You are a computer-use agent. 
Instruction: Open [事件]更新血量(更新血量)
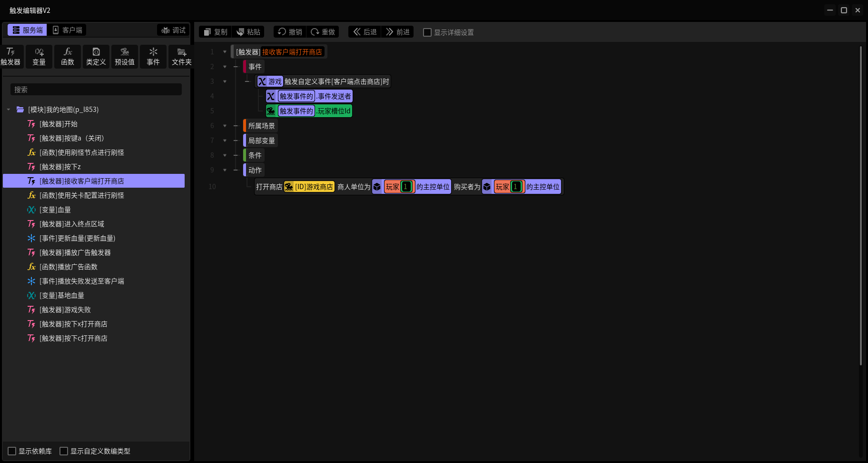[94, 238]
